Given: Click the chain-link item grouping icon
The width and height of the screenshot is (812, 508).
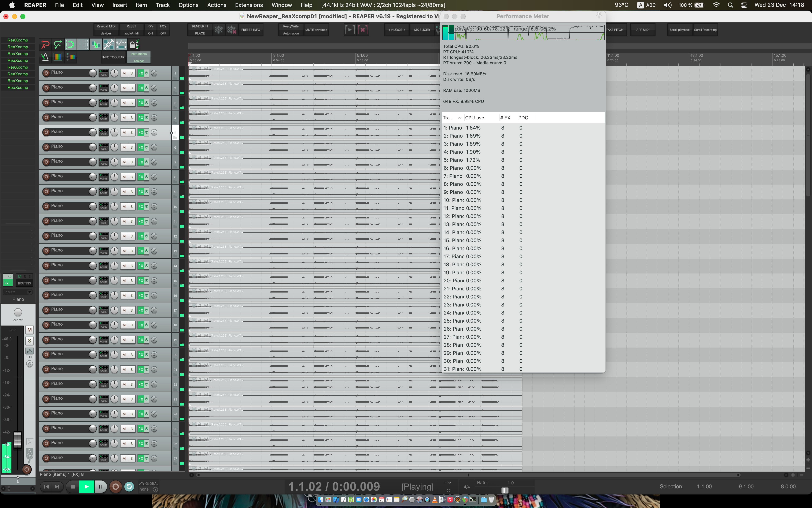Looking at the screenshot, I should 109,44.
